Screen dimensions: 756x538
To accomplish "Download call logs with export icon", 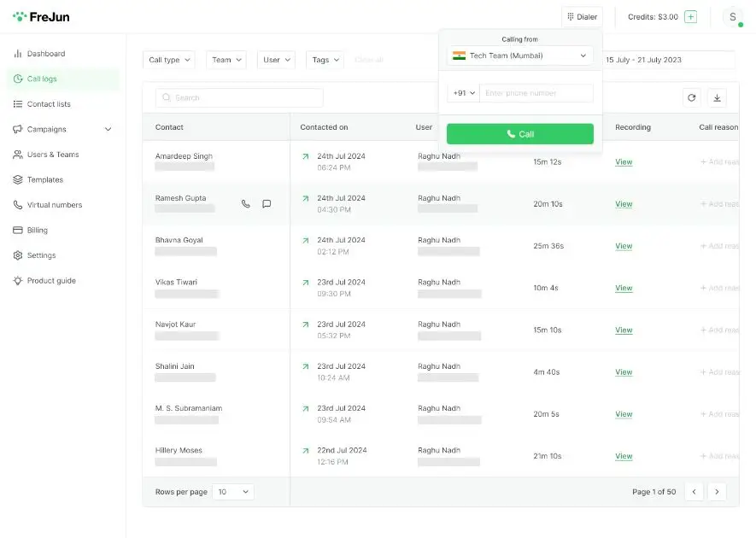I will 717,98.
